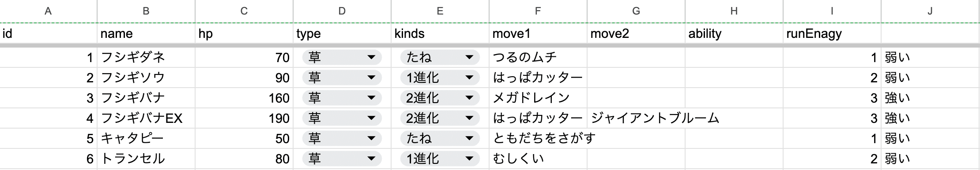Click the ability header cell

734,33
